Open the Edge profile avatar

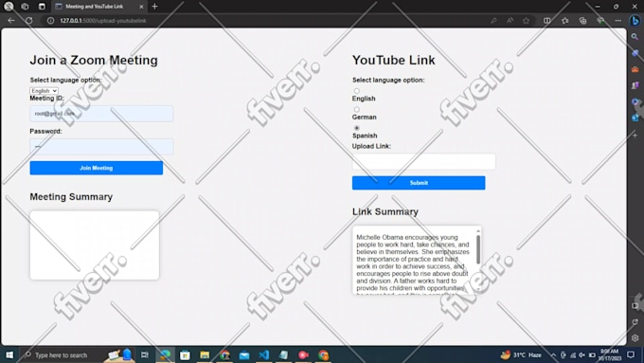9,7
